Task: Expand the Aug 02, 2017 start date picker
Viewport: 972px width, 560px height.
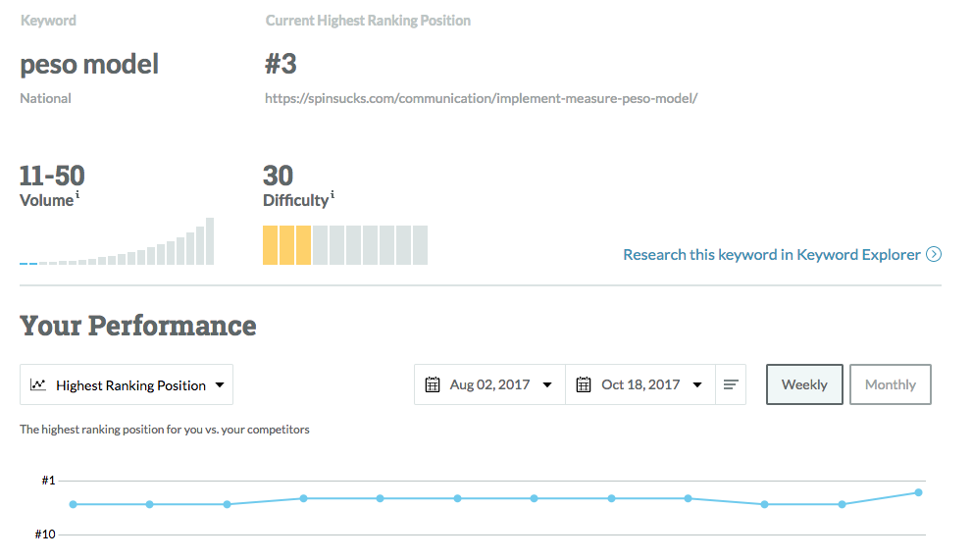Action: tap(489, 385)
